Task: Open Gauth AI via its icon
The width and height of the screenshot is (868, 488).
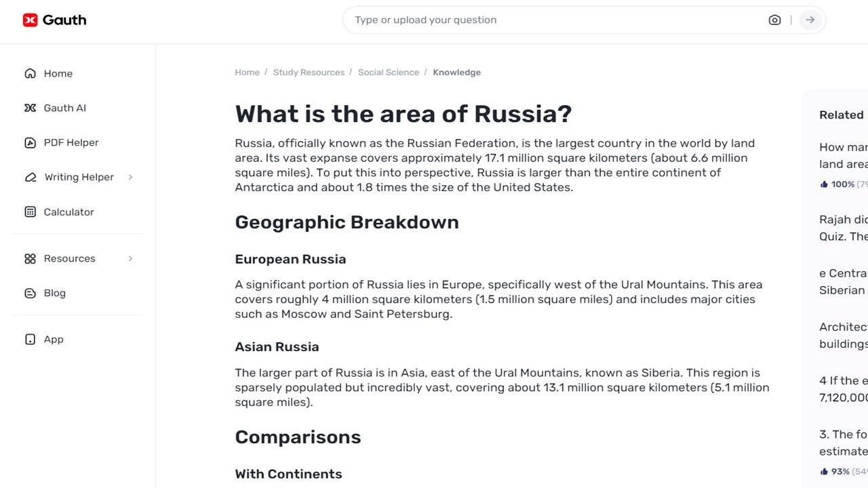Action: pos(30,108)
